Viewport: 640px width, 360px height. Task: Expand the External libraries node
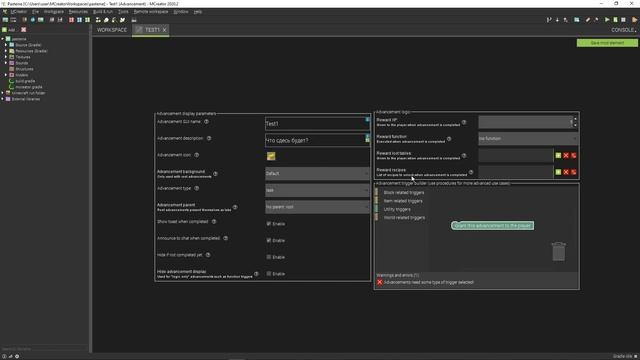tap(2, 99)
